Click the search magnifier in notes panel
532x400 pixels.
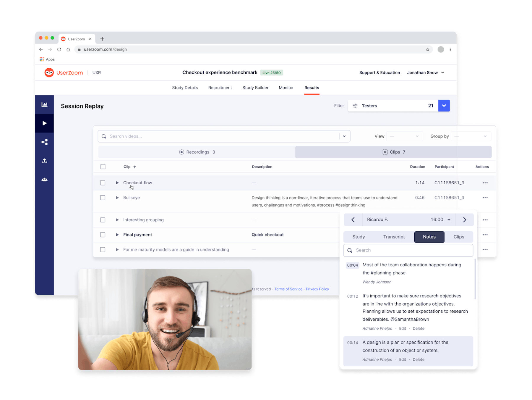tap(350, 250)
